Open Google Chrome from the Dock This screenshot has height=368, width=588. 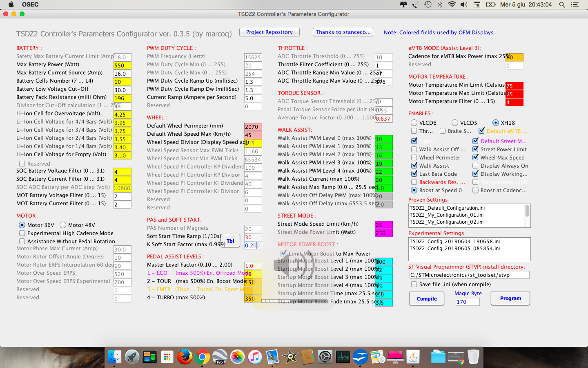(x=202, y=357)
